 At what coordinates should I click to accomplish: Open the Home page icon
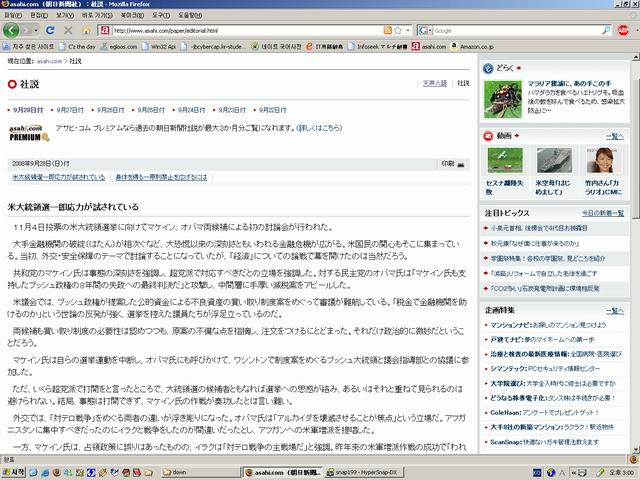coord(86,31)
